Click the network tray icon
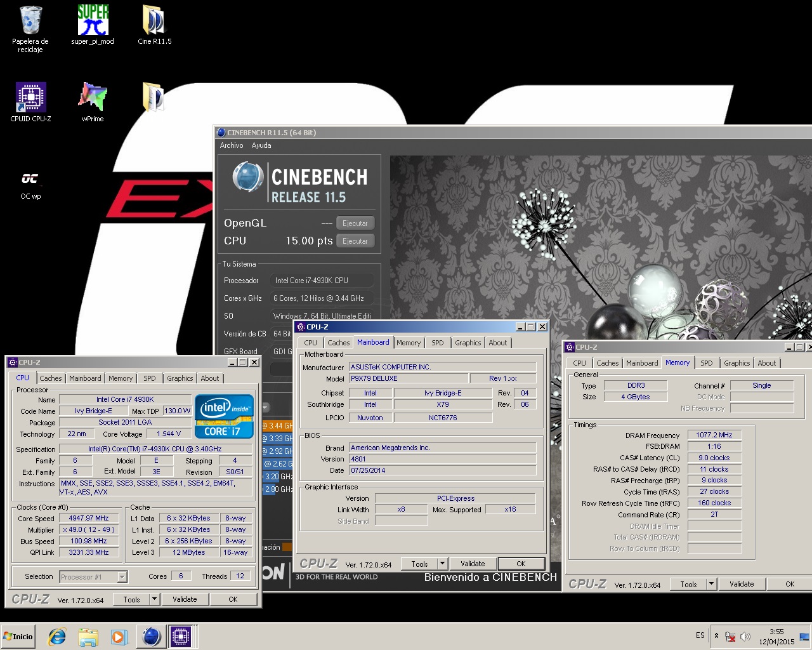The width and height of the screenshot is (812, 650). [730, 637]
